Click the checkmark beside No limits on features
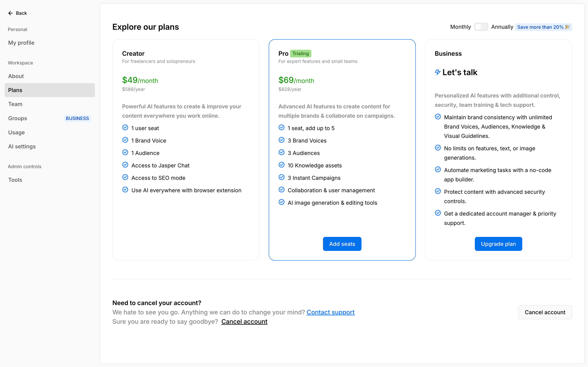Viewport: 588px width, 367px height. 438,148
